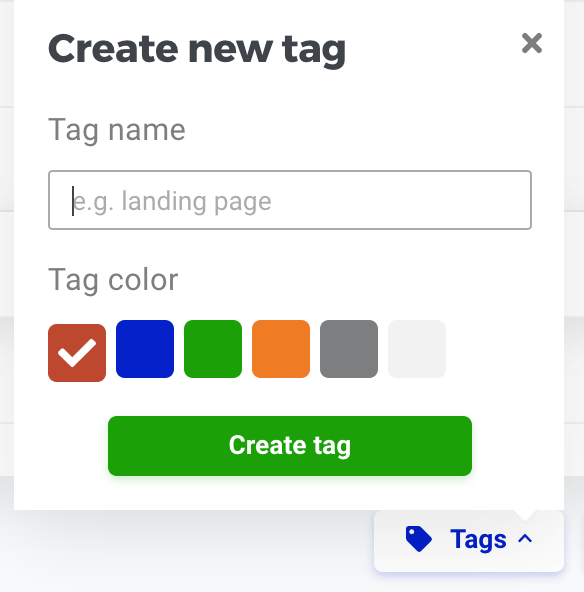Click the text cursor in the name field
The width and height of the screenshot is (584, 592).
pos(73,201)
